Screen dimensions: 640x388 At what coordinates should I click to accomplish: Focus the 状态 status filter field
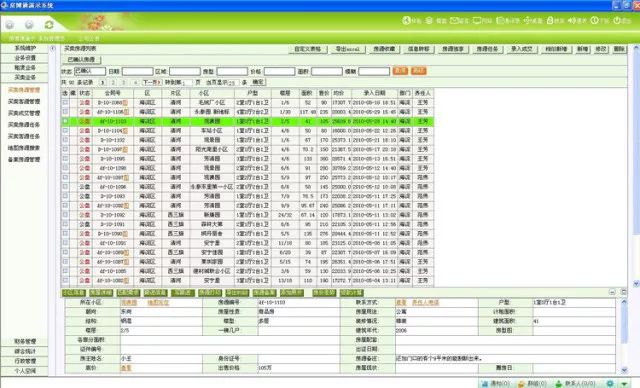90,71
